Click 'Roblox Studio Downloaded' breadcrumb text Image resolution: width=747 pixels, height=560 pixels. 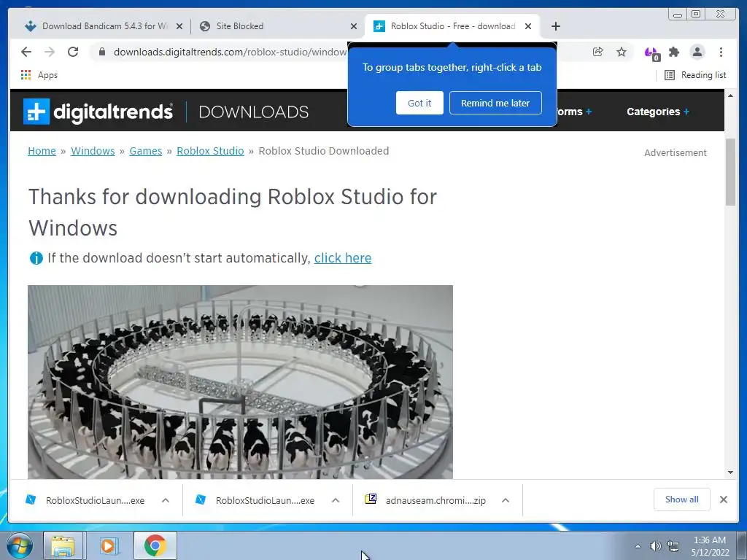click(x=323, y=151)
